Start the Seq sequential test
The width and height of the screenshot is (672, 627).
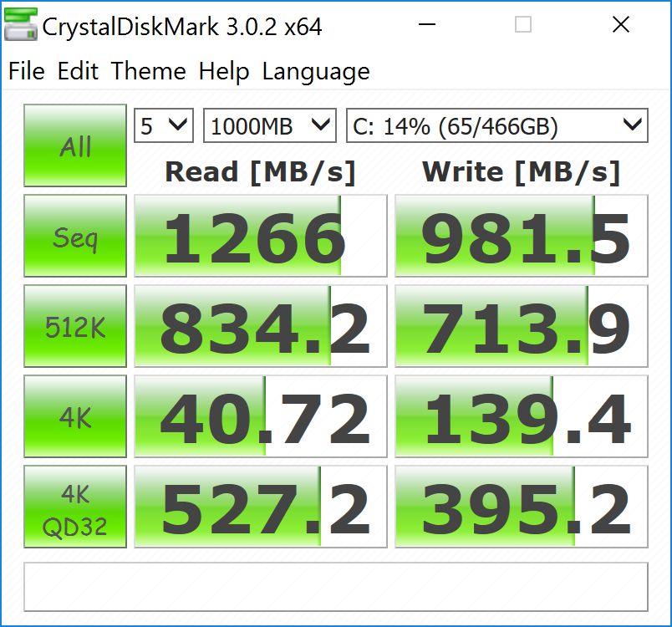pos(75,236)
